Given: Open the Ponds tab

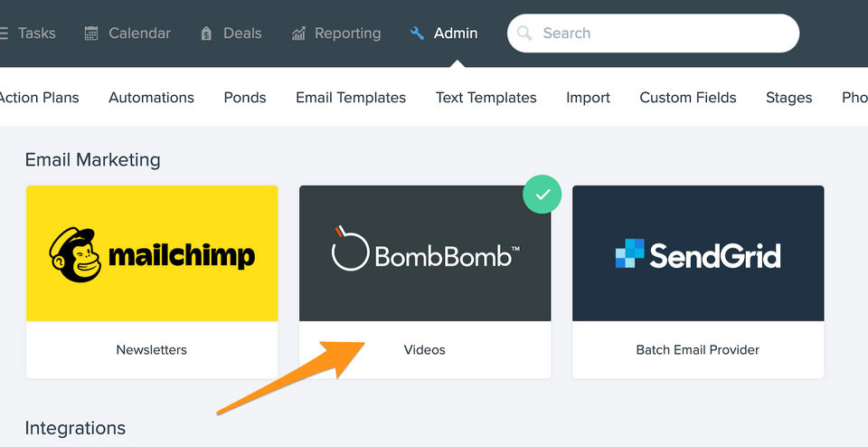Looking at the screenshot, I should [245, 98].
